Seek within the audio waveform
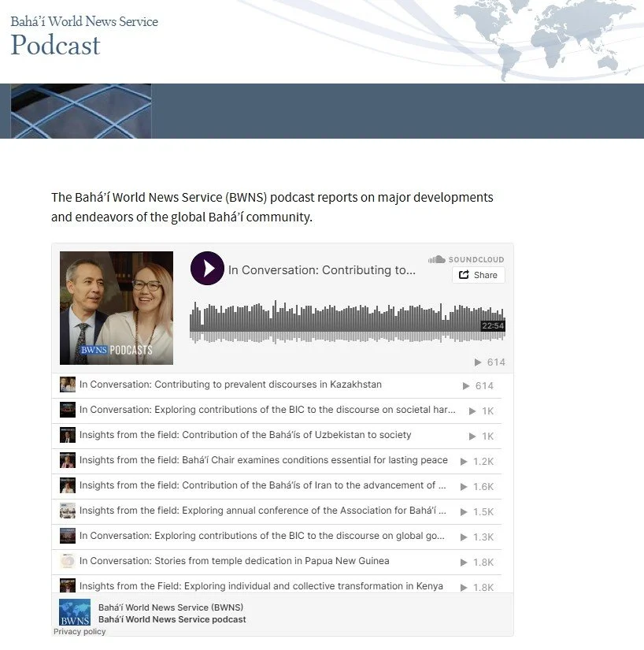This screenshot has height=650, width=644. (347, 322)
